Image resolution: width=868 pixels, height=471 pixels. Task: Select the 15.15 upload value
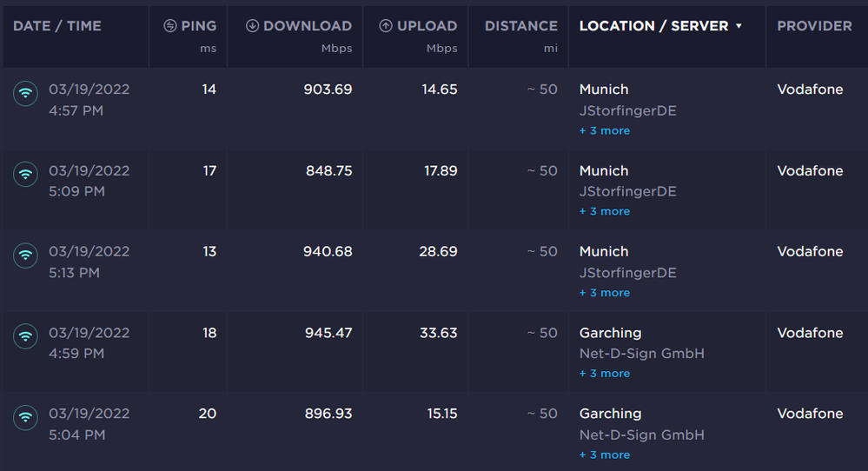tap(441, 414)
